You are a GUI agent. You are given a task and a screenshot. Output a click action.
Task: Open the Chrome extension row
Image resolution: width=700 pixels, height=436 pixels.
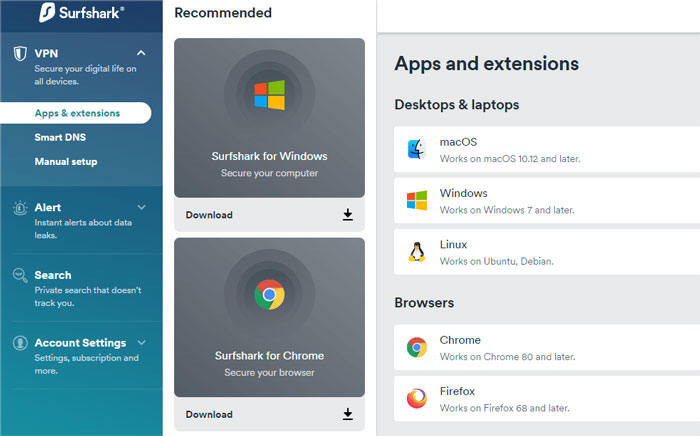click(547, 347)
